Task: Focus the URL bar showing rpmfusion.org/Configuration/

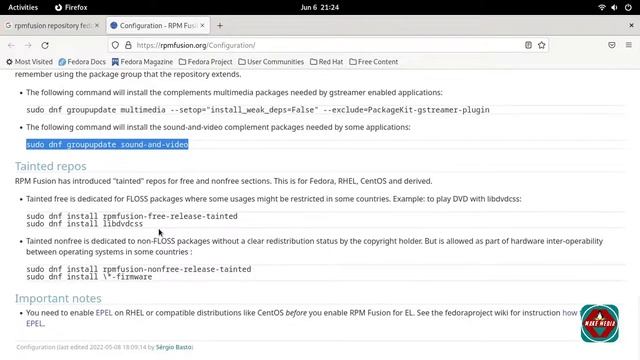Action: point(327,45)
